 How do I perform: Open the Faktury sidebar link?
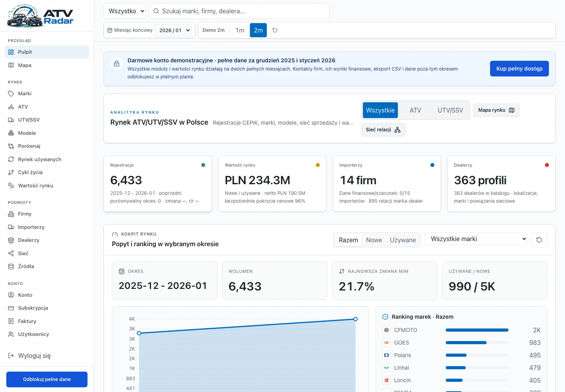(x=47, y=321)
